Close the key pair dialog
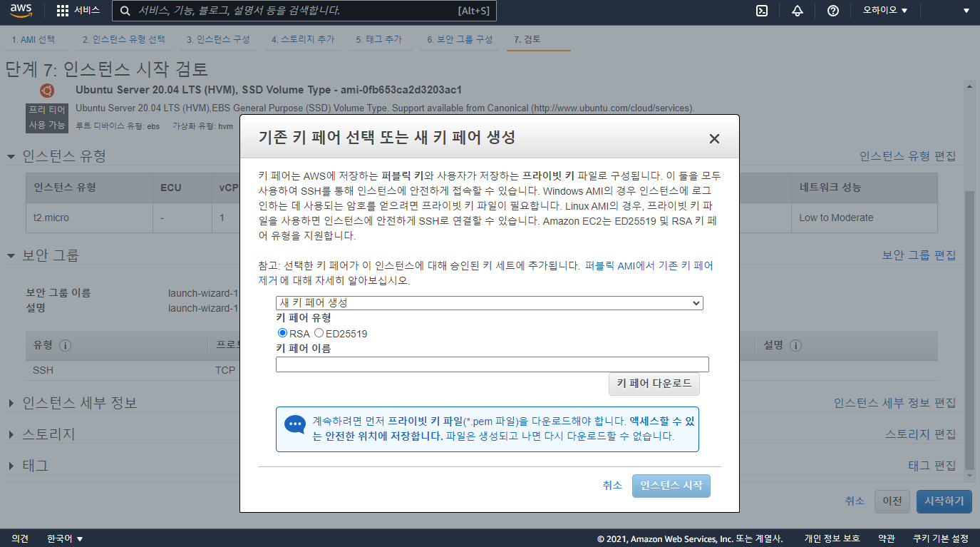The height and width of the screenshot is (547, 980). tap(714, 138)
